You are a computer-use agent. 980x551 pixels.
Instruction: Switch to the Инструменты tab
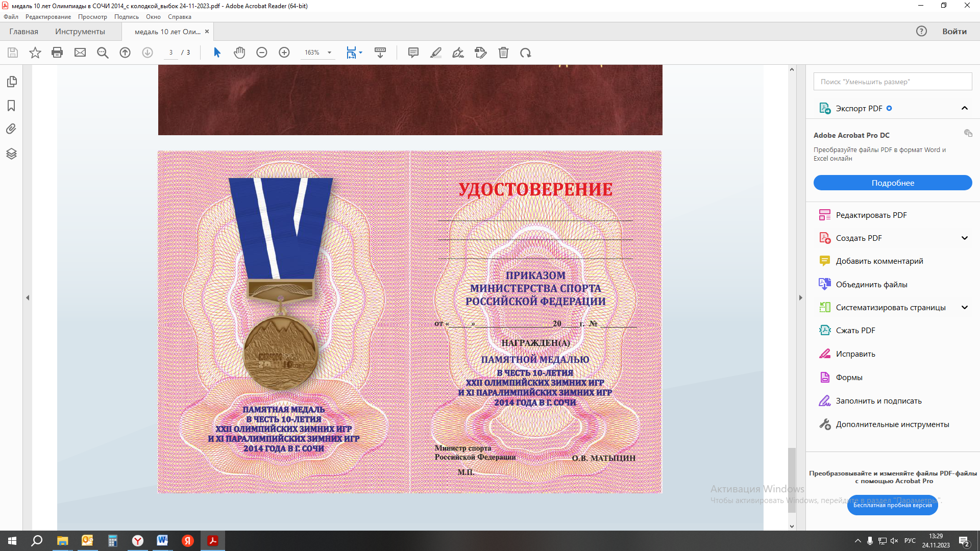pos(80,32)
